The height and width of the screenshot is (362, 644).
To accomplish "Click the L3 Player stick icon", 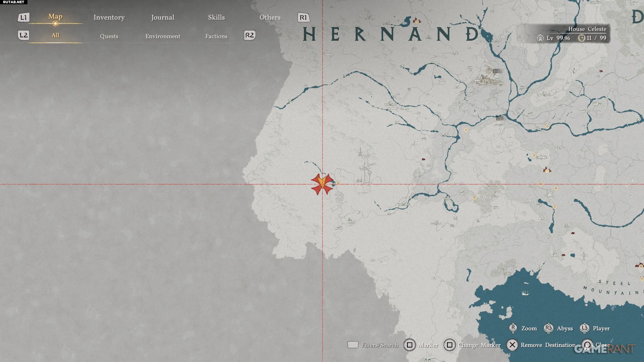I will pyautogui.click(x=584, y=328).
